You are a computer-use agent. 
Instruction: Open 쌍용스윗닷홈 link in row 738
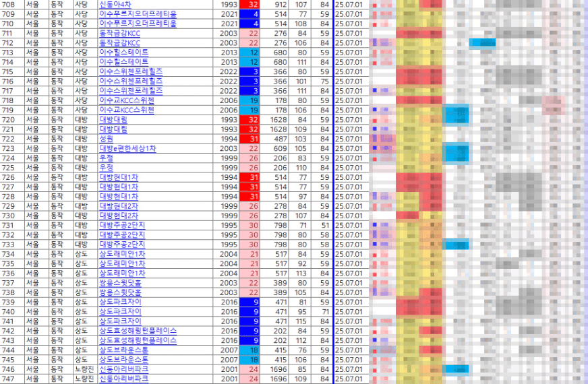coord(121,292)
